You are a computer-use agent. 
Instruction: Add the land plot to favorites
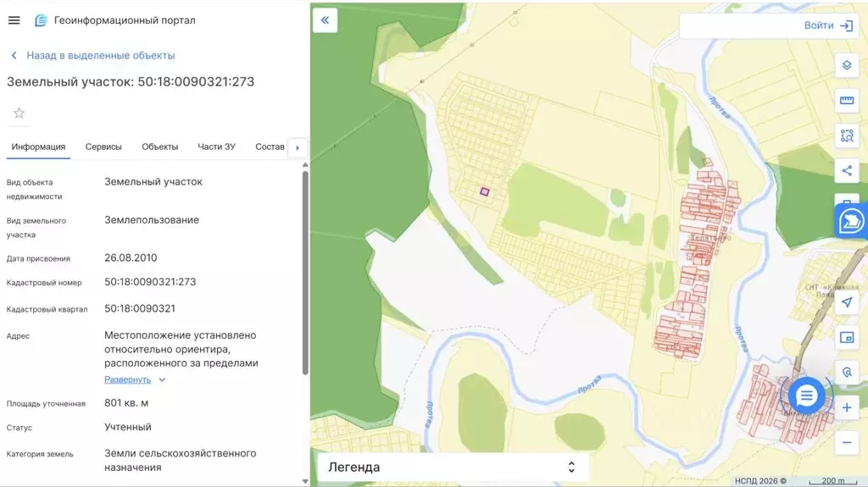19,113
